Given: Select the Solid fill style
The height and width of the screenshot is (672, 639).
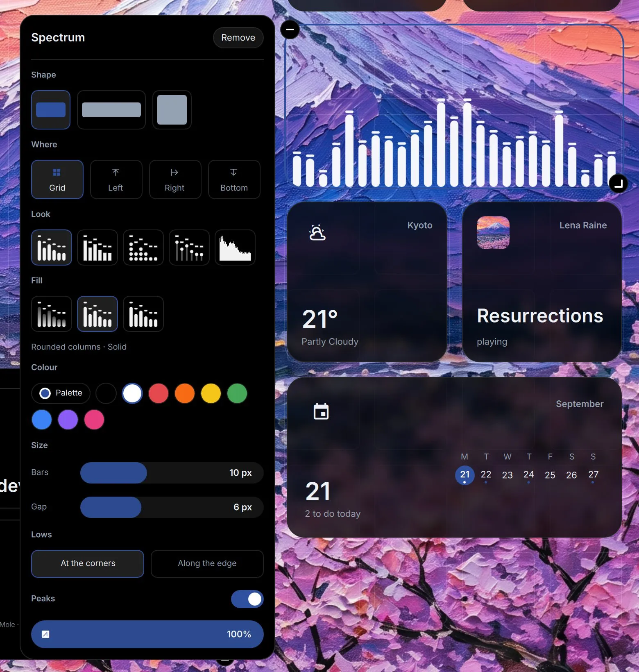Looking at the screenshot, I should [97, 314].
